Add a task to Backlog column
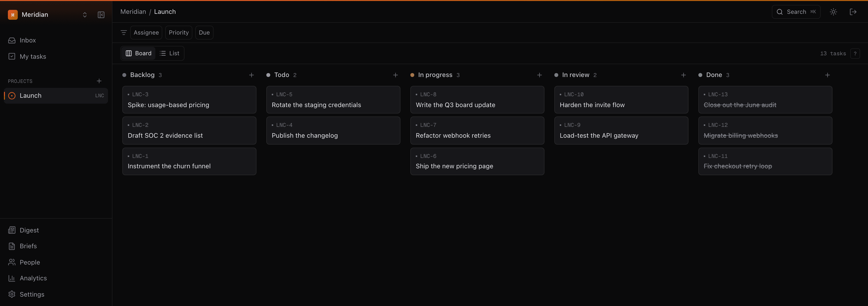 click(251, 75)
